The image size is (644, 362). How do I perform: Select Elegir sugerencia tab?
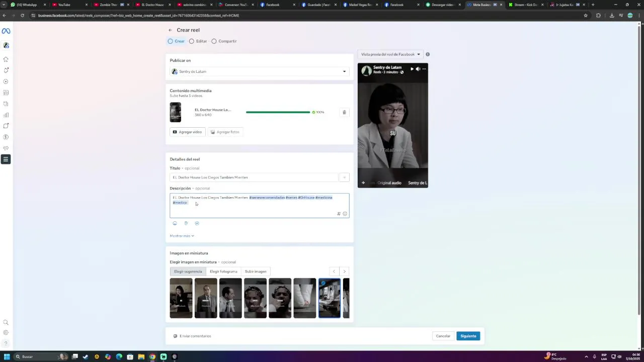[188, 271]
